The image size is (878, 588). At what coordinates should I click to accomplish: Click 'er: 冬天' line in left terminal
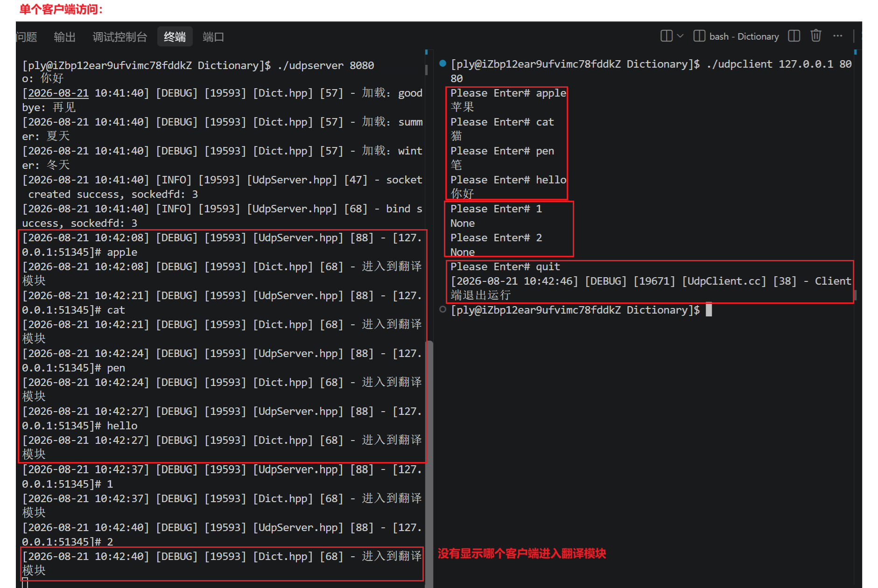point(46,165)
